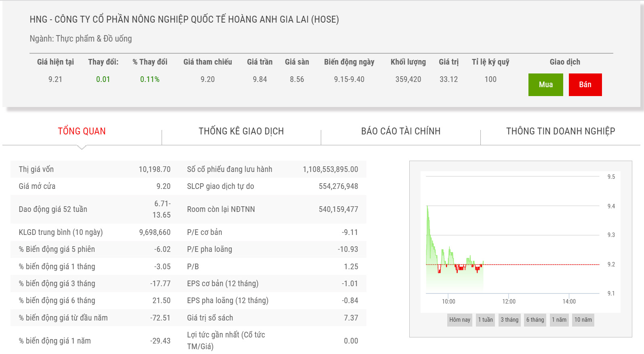Show the 3 tháng chart range

tap(509, 320)
